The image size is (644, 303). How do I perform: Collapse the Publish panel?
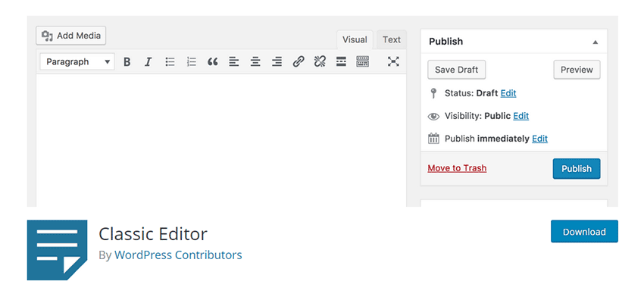click(596, 42)
